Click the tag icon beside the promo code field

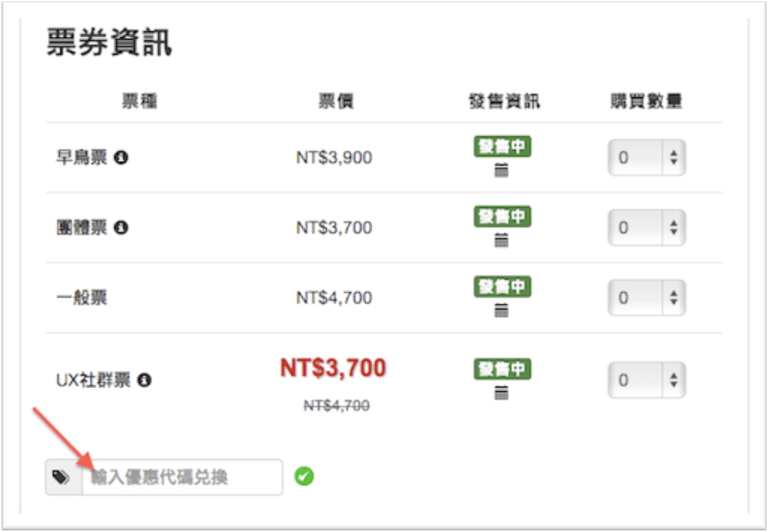pyautogui.click(x=63, y=478)
